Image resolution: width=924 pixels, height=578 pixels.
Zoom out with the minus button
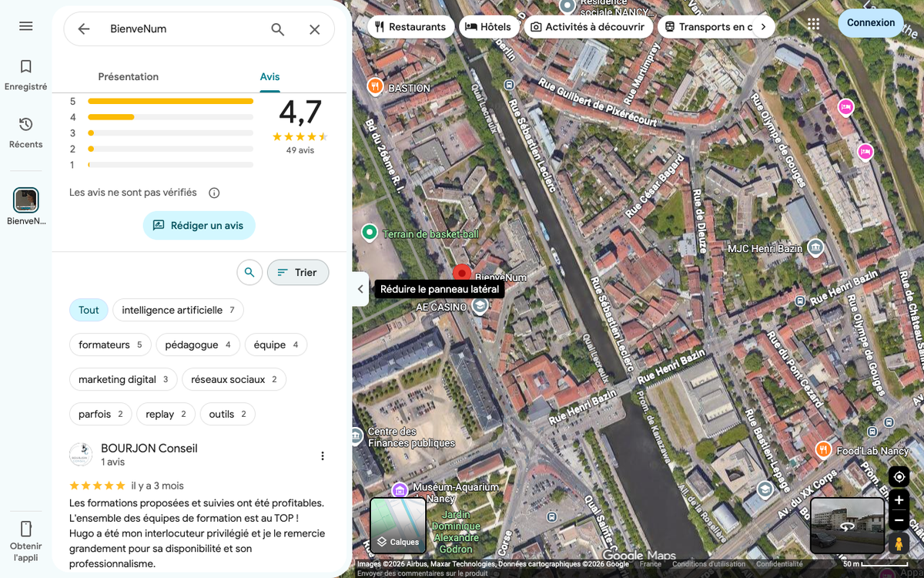click(x=899, y=521)
